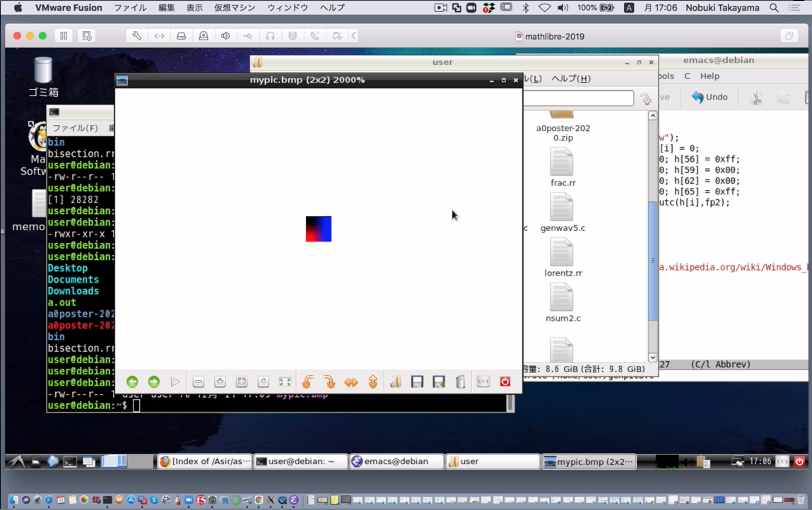
Task: Switch to user@debian terminal in taskbar
Action: tap(301, 461)
